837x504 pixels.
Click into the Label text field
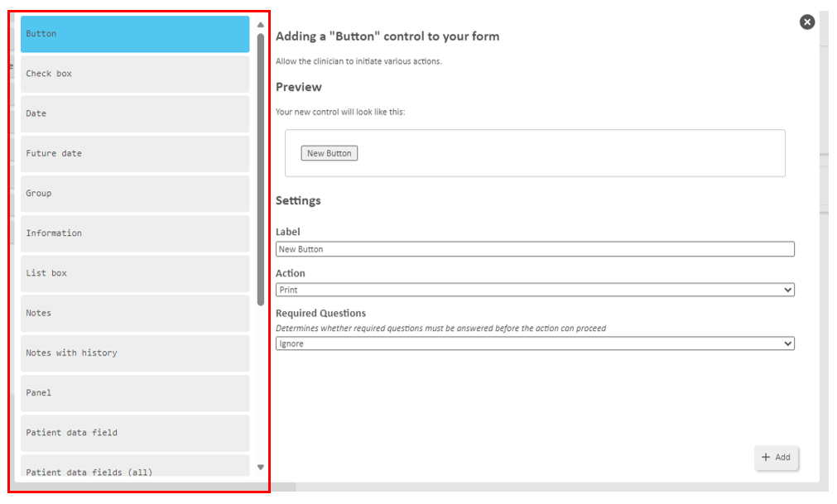tap(535, 249)
